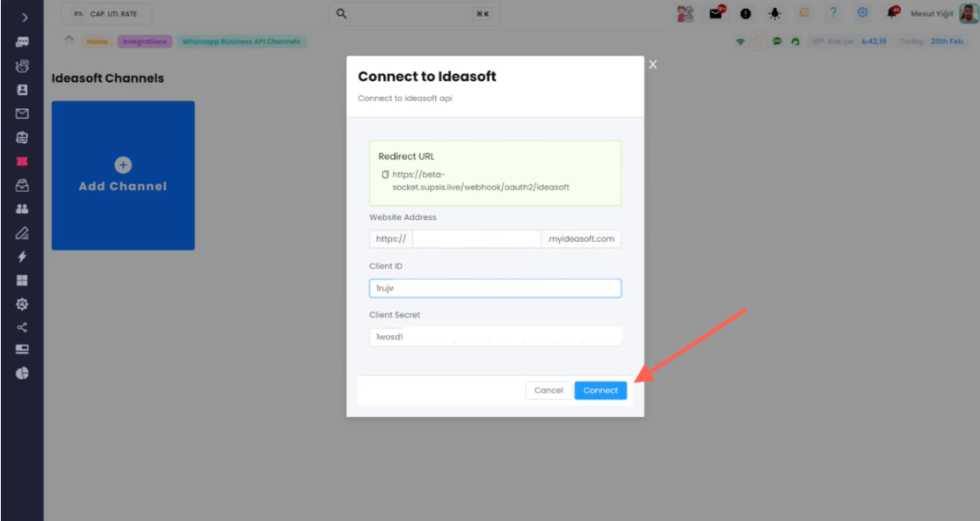
Task: Open the orange chat bubble header icon
Action: [805, 12]
